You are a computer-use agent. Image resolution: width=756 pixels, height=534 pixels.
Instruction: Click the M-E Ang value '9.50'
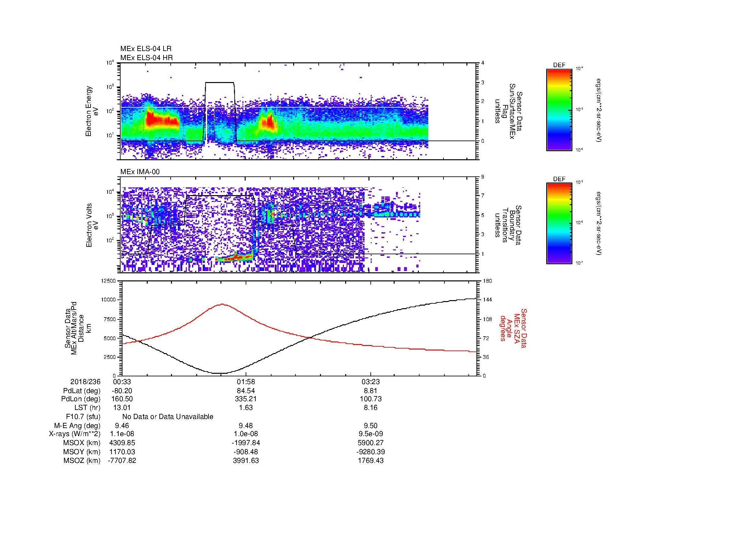point(371,426)
